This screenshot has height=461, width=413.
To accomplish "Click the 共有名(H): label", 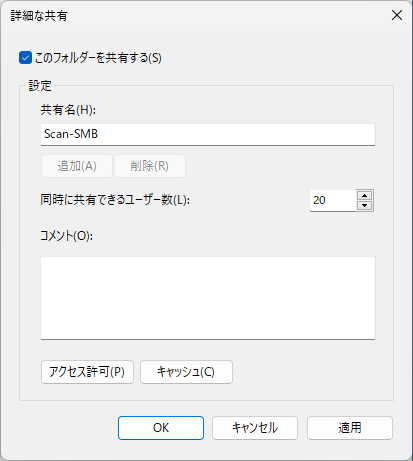I will coord(68,110).
